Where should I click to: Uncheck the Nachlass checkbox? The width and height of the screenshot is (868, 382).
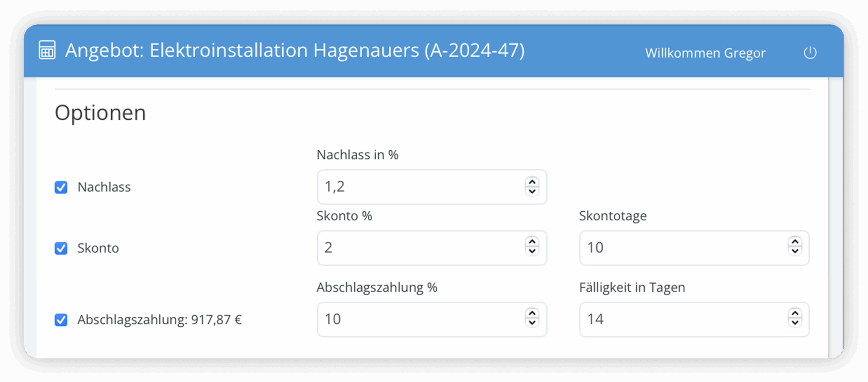point(61,187)
